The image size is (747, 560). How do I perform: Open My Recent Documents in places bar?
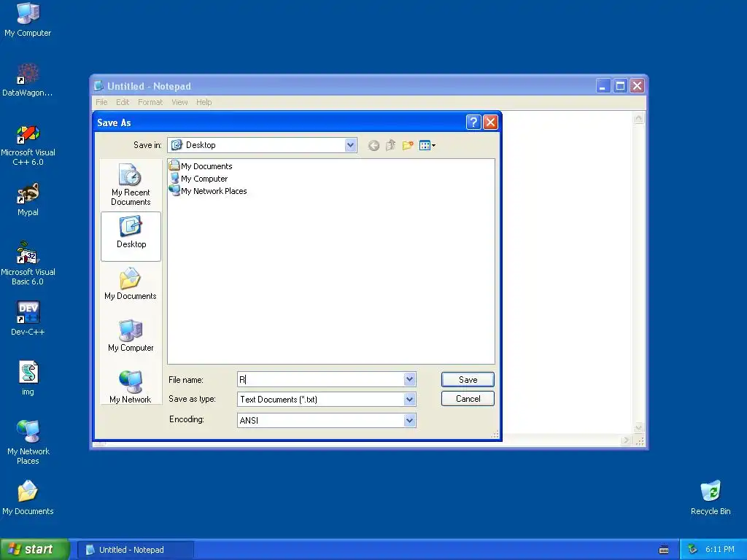131,184
